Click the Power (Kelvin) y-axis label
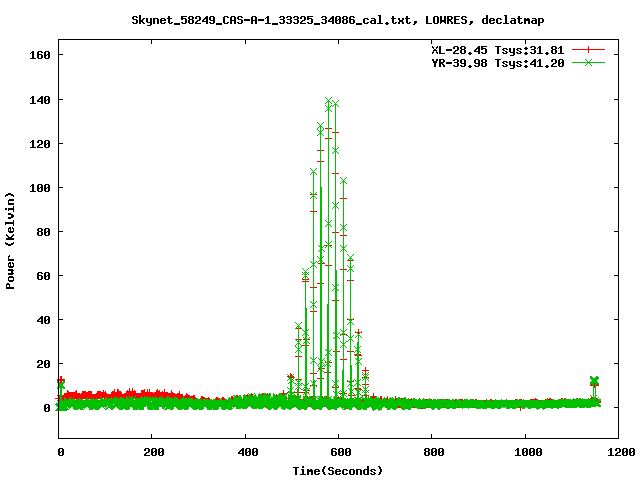The image size is (640, 480). click(x=10, y=241)
